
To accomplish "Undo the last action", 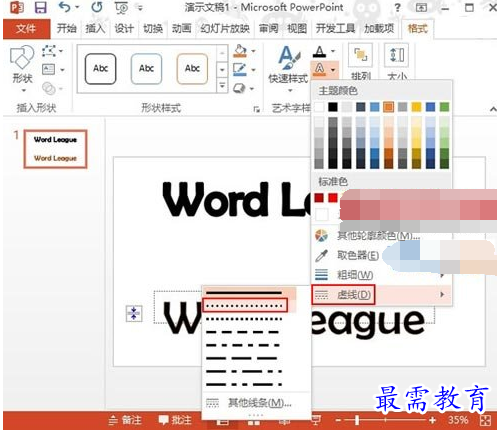I will point(64,7).
